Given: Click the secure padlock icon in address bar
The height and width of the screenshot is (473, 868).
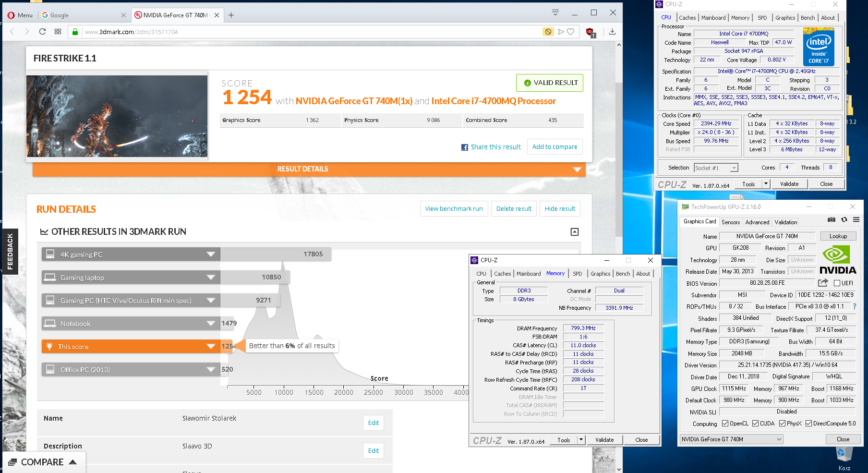Looking at the screenshot, I should [x=75, y=32].
